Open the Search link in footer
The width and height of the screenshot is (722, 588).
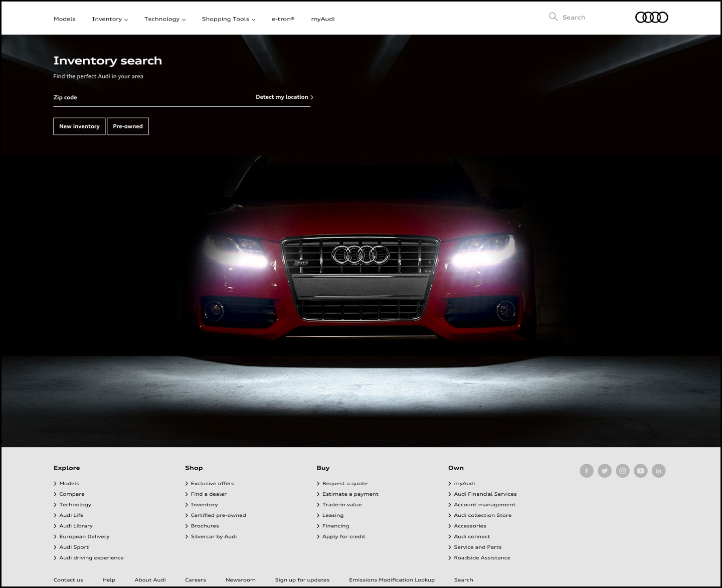point(464,580)
